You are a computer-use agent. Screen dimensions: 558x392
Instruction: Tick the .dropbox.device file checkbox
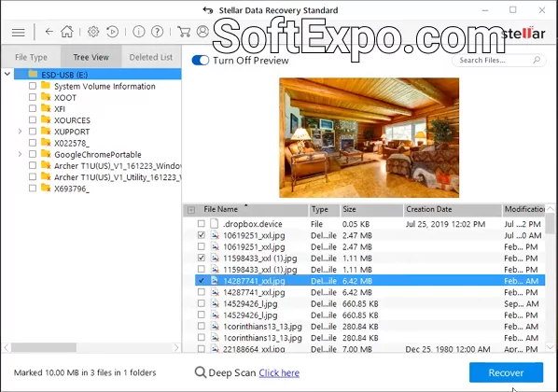[x=201, y=224]
